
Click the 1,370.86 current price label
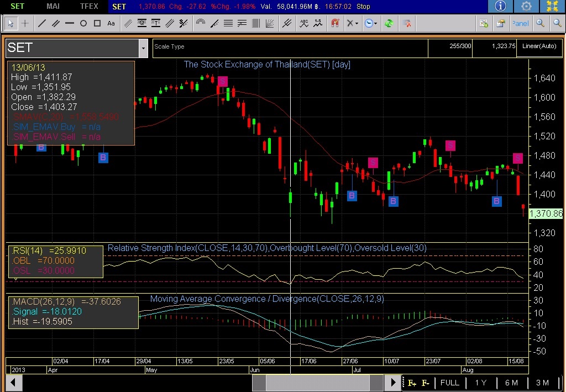click(x=546, y=213)
